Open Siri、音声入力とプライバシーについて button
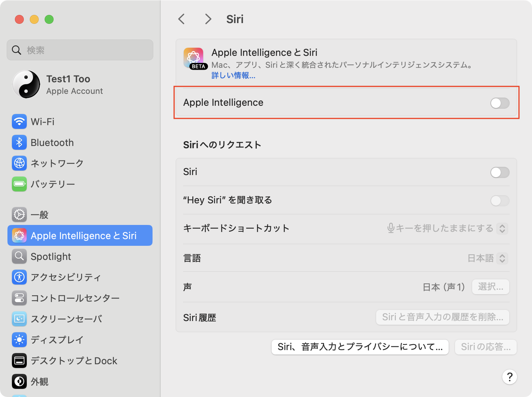 click(x=360, y=347)
